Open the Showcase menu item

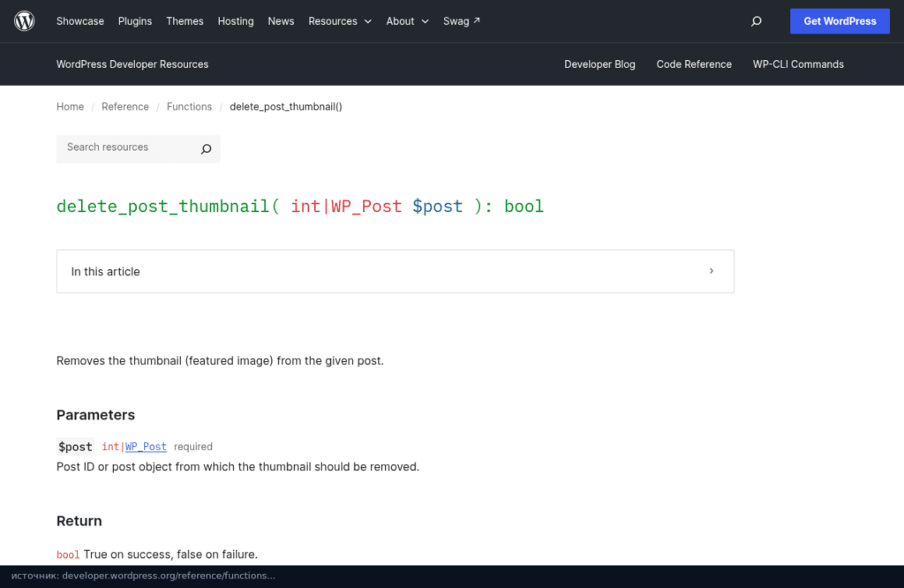(80, 21)
